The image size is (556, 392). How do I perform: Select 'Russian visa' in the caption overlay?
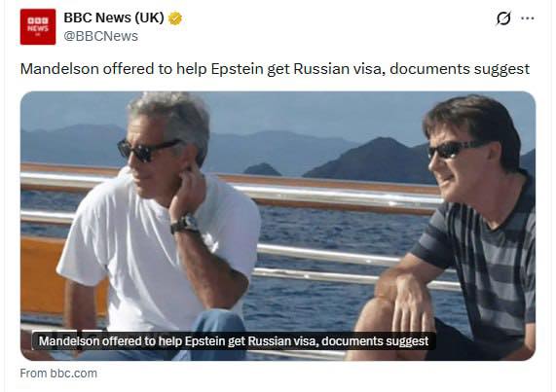pos(280,341)
